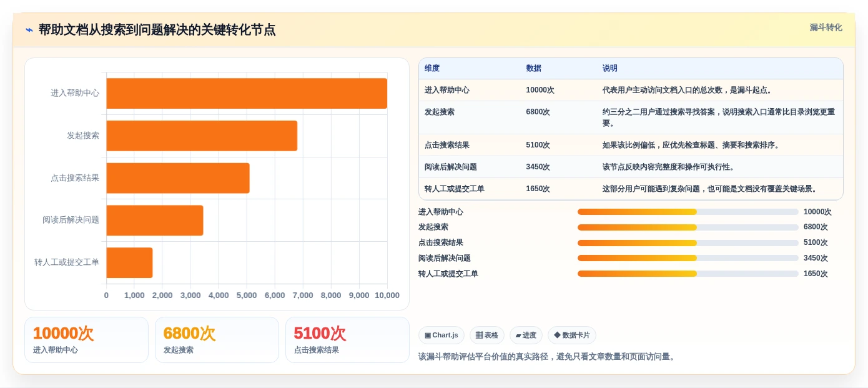Click the 阅读后解决问题 label in the progress list

coord(445,258)
